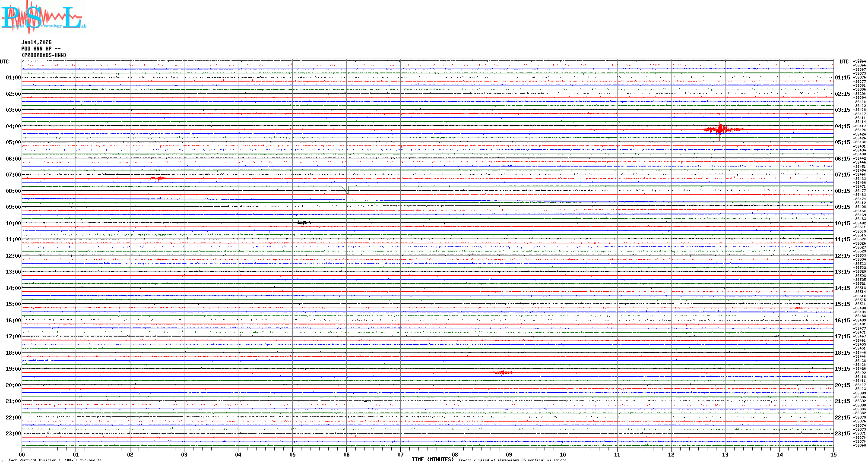Click the red event on the 19:00 trace near minute 09
868x466 pixels.
click(502, 372)
